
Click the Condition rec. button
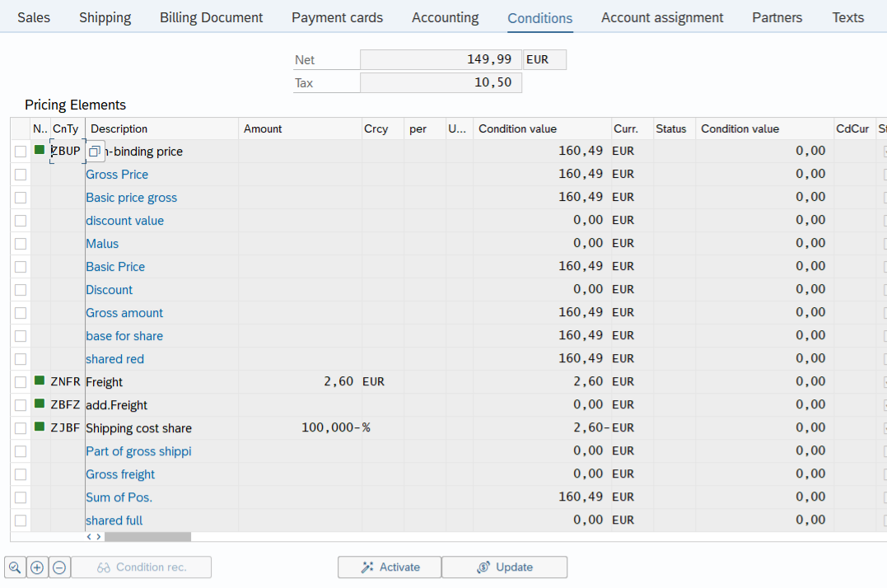pos(142,567)
